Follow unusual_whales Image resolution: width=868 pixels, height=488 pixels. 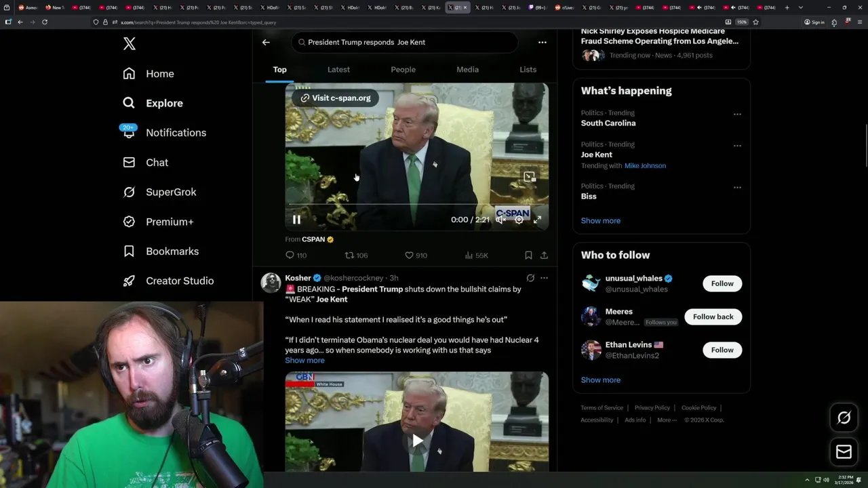(722, 283)
